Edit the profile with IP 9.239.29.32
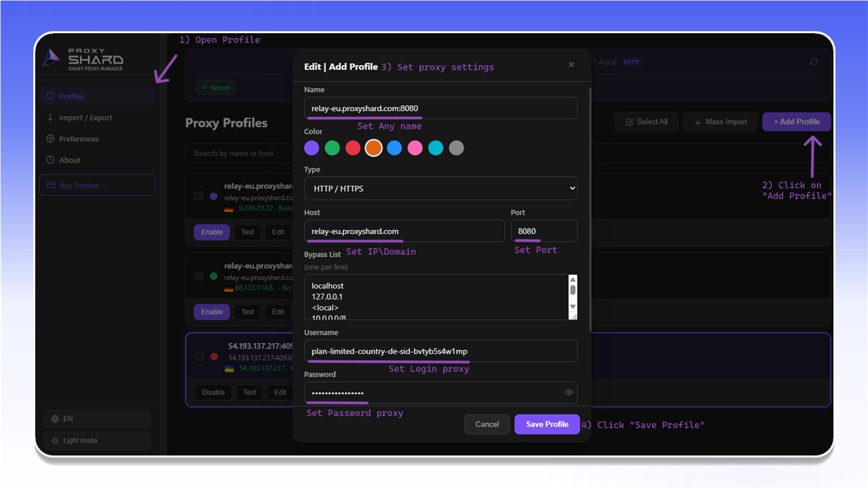This screenshot has width=868, height=488. coord(278,232)
